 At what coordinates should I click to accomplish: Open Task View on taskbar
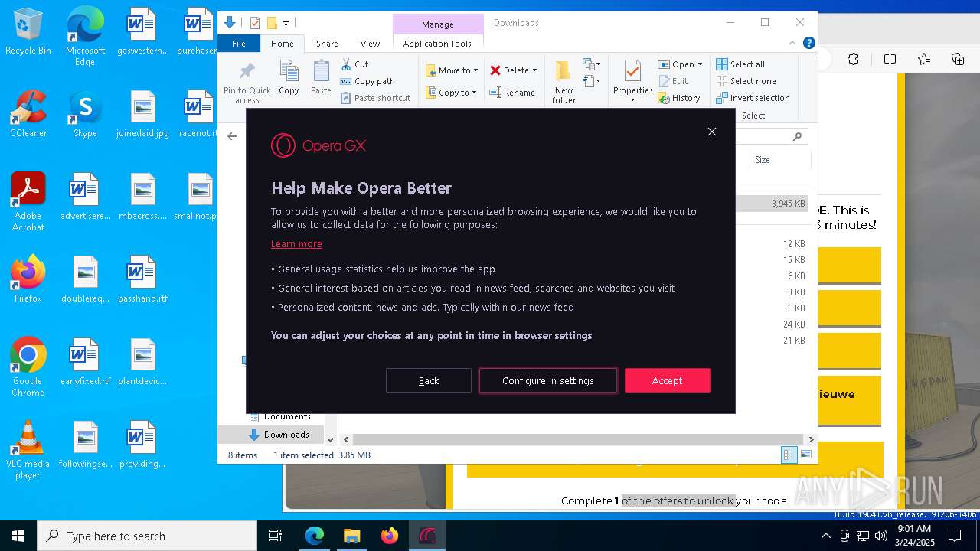(x=276, y=536)
